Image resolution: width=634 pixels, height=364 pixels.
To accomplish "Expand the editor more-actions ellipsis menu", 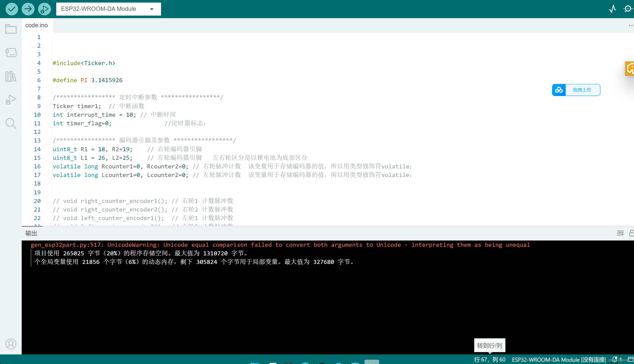I will [x=631, y=25].
